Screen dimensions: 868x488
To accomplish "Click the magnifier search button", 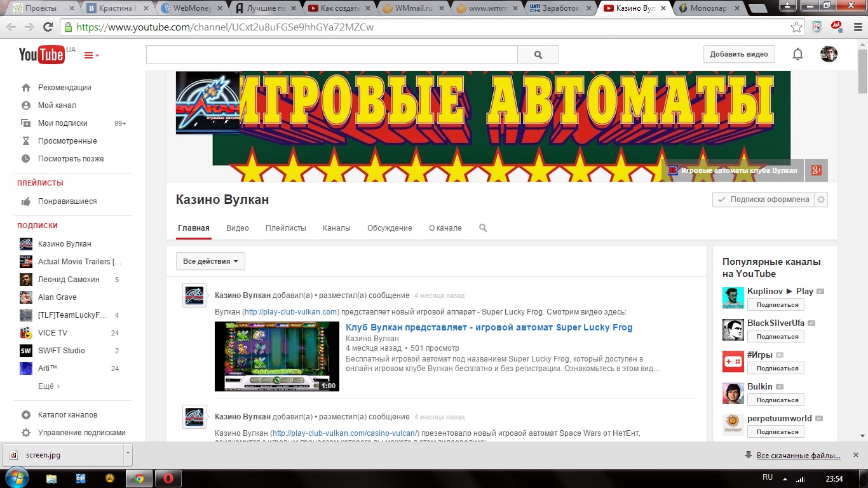I will [538, 55].
